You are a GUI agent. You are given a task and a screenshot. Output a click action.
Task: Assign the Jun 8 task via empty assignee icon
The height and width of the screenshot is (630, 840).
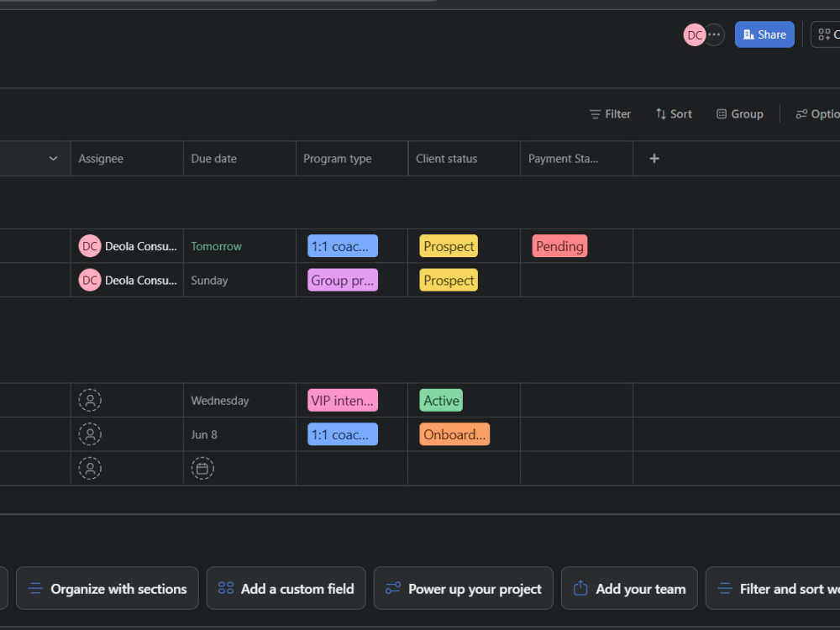tap(90, 434)
